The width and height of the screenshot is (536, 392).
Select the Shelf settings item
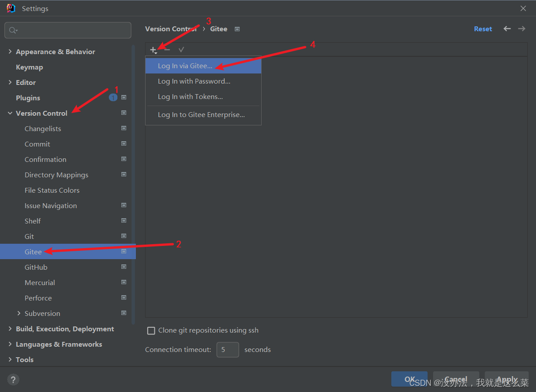[33, 221]
